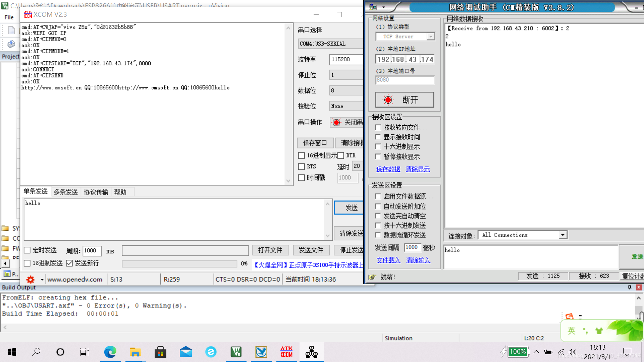This screenshot has width=644, height=362.
Task: Switch to network debugger taskbar icon
Action: [x=312, y=352]
